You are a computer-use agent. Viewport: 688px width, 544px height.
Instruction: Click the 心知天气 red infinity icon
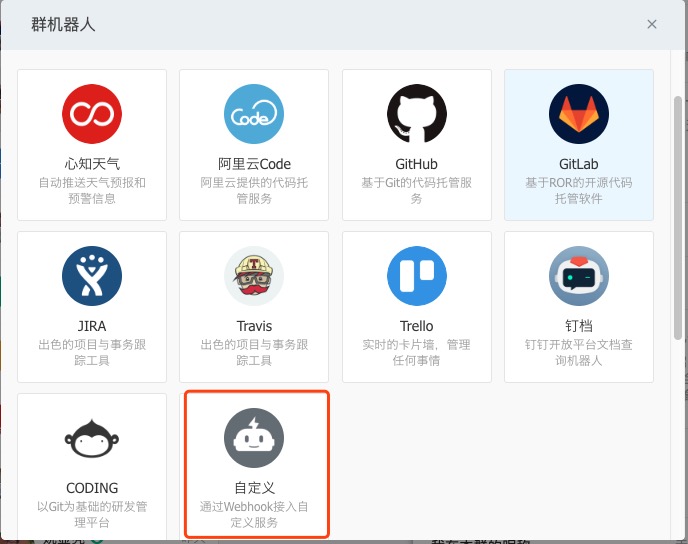tap(92, 114)
